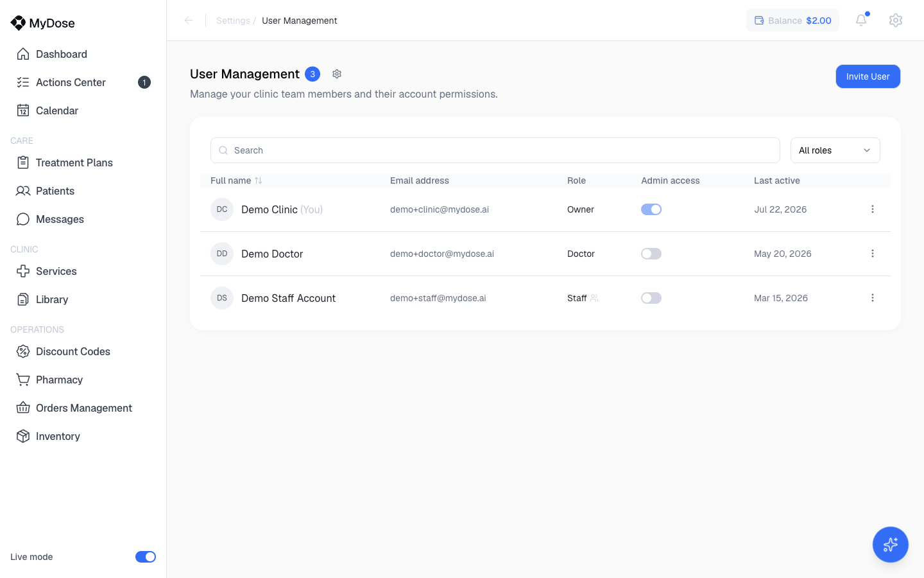The height and width of the screenshot is (578, 924).
Task: Click Mar 15, 2026 last active date
Action: pyautogui.click(x=781, y=298)
